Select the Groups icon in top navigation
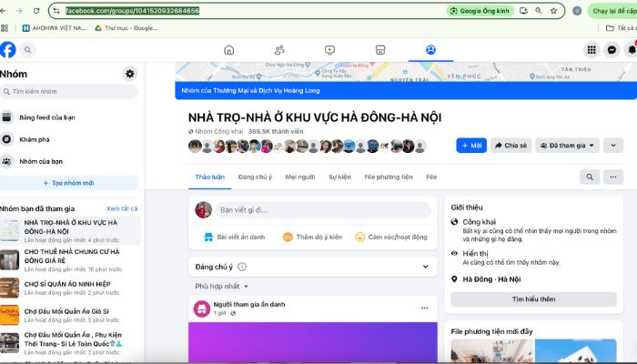Screen dimensions: 637x364 pos(431,50)
